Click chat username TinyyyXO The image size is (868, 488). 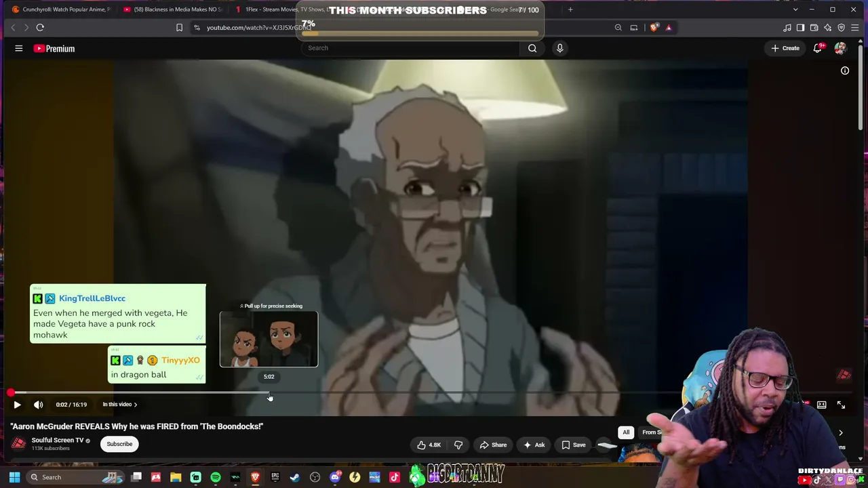point(180,360)
